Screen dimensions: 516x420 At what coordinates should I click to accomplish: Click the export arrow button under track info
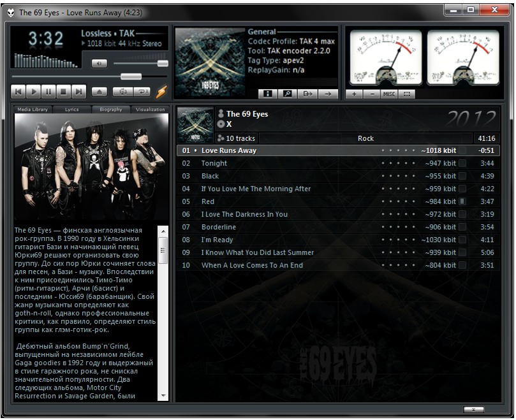pos(307,94)
